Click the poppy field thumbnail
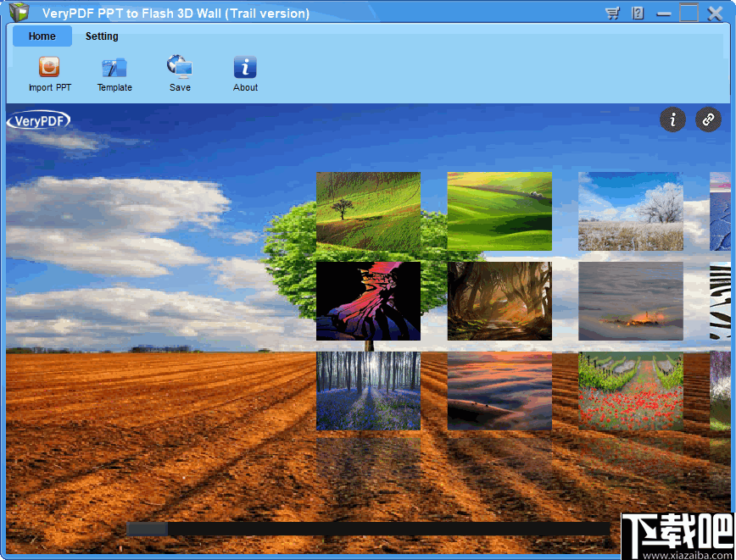Image resolution: width=736 pixels, height=560 pixels. pyautogui.click(x=631, y=391)
